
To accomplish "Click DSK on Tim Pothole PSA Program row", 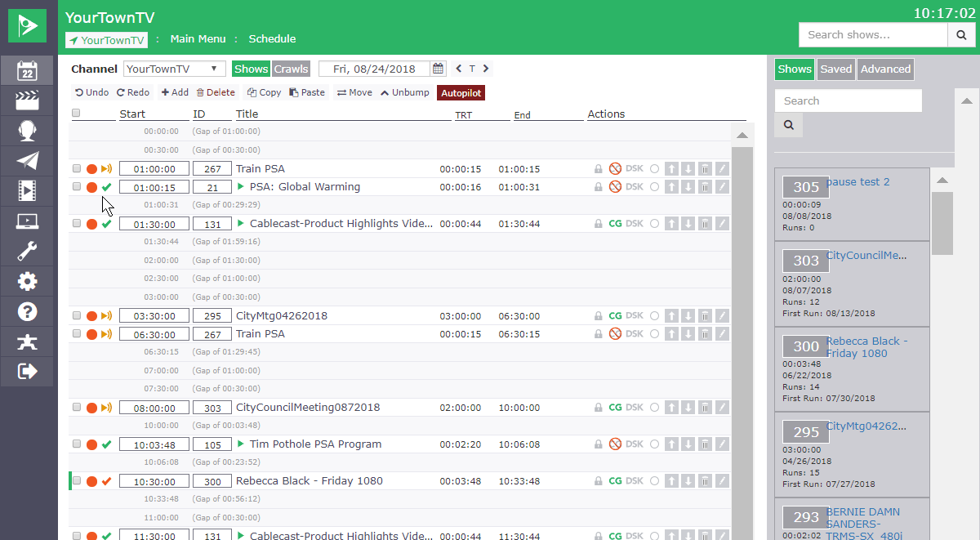I will [635, 444].
